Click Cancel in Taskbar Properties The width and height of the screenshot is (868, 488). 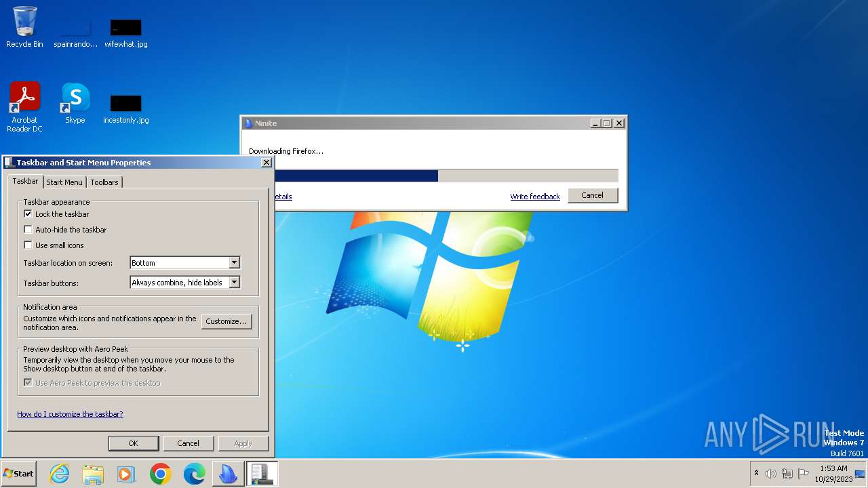[188, 443]
